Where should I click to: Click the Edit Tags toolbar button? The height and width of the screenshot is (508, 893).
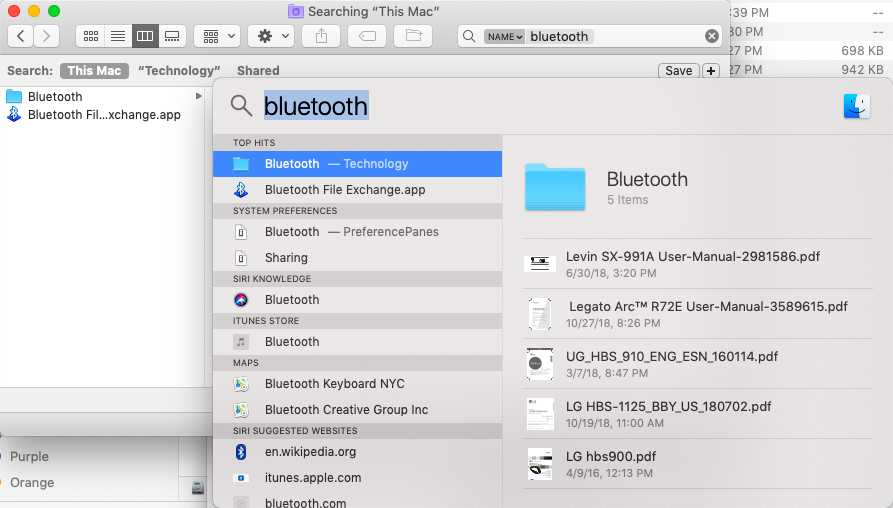pos(367,36)
